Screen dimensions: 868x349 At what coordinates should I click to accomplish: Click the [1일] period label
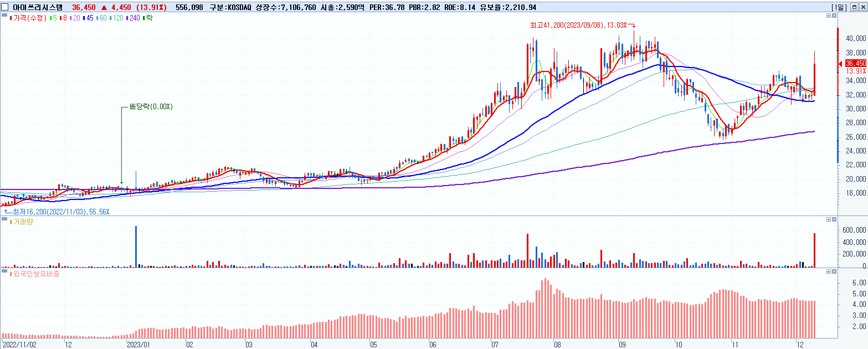click(x=839, y=7)
